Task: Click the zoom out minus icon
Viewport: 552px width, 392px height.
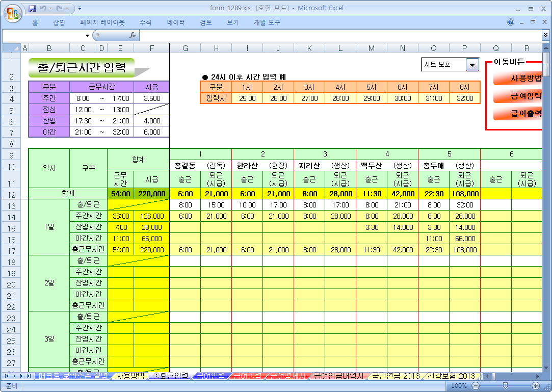Action: click(x=476, y=386)
